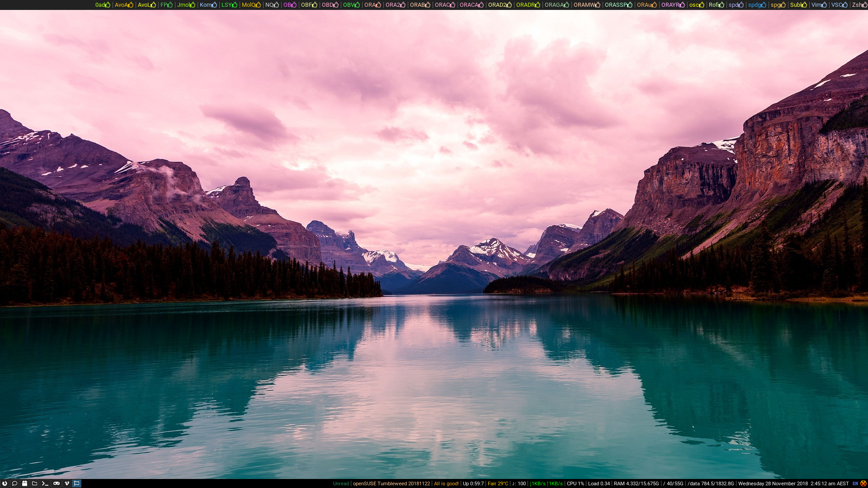Click the Kom thumbs-up status item
The width and height of the screenshot is (868, 488).
point(208,5)
